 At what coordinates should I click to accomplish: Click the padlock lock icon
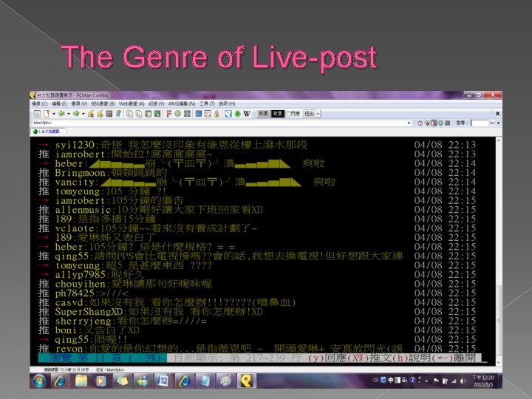pos(216,114)
